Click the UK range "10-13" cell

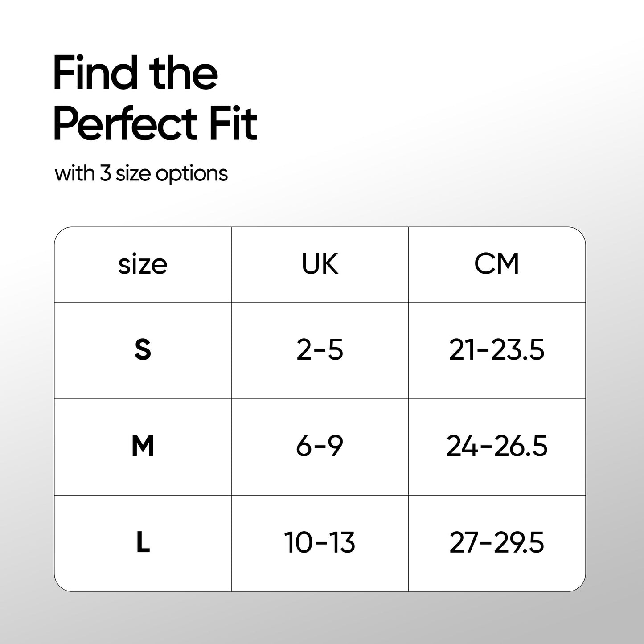320,543
